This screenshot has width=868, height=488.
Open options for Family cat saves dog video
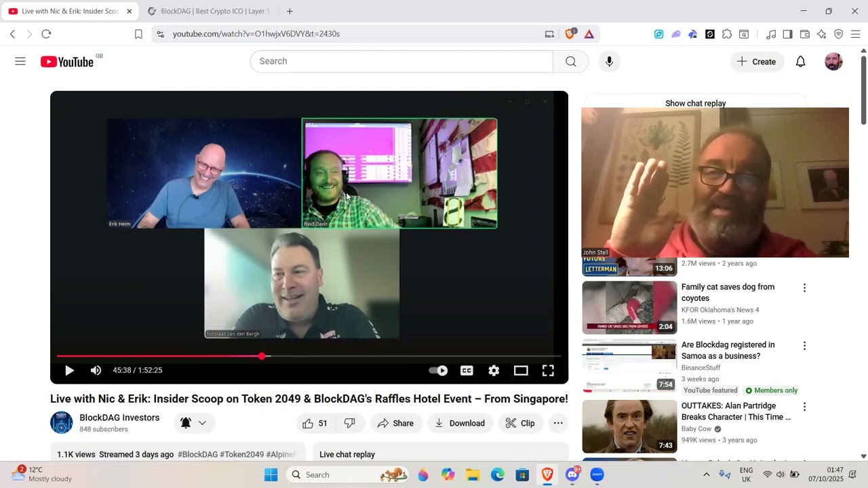point(805,288)
